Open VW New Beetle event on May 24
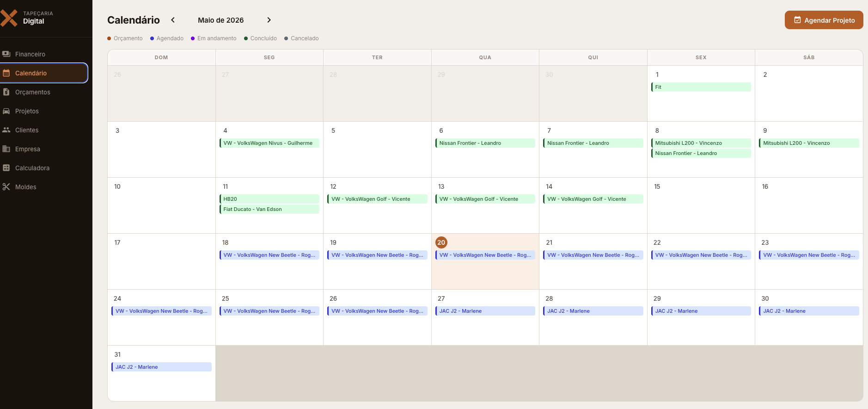 tap(161, 311)
